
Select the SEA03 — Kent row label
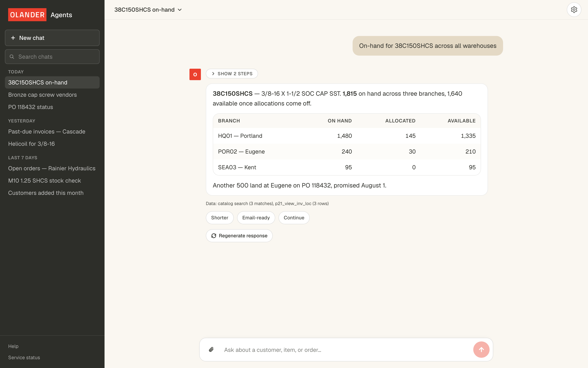click(x=237, y=167)
